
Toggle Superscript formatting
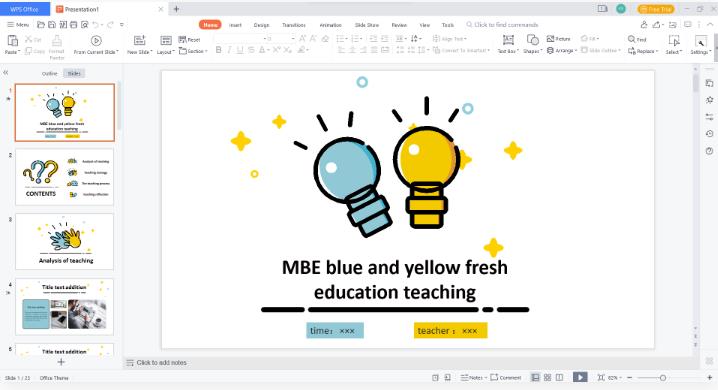pos(276,50)
